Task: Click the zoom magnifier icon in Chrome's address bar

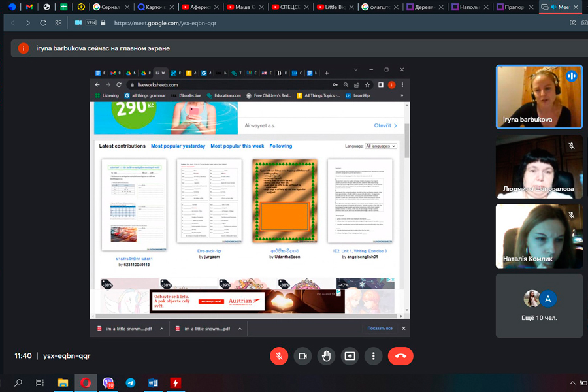Action: click(346, 85)
